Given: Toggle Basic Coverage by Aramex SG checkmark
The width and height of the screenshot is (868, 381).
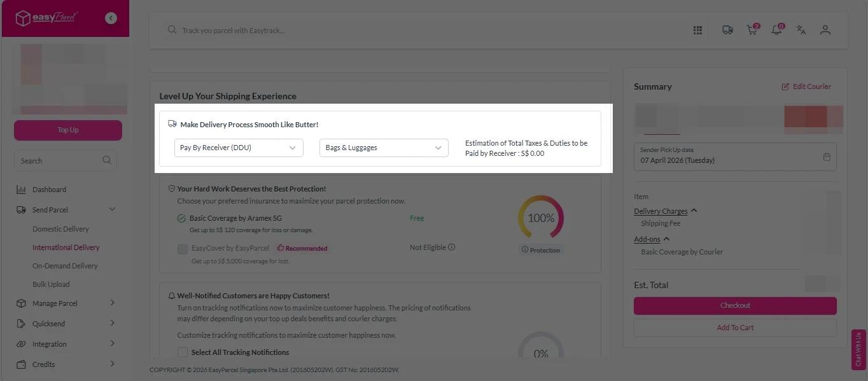Looking at the screenshot, I should tap(181, 218).
